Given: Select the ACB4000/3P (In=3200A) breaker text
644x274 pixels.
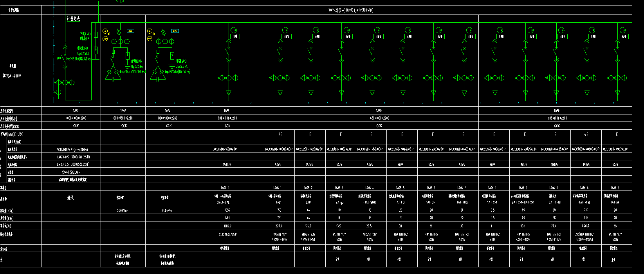Looking at the screenshot, I should pos(72,149).
